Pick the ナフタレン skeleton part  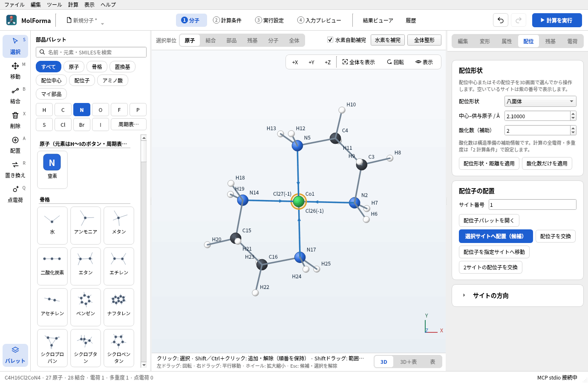point(119,307)
